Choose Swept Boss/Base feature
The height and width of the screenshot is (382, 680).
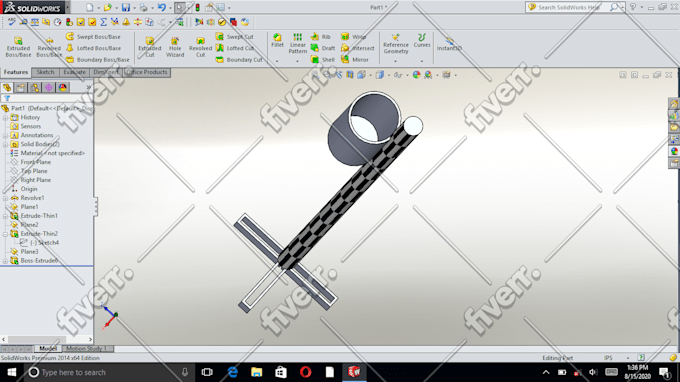(x=94, y=37)
